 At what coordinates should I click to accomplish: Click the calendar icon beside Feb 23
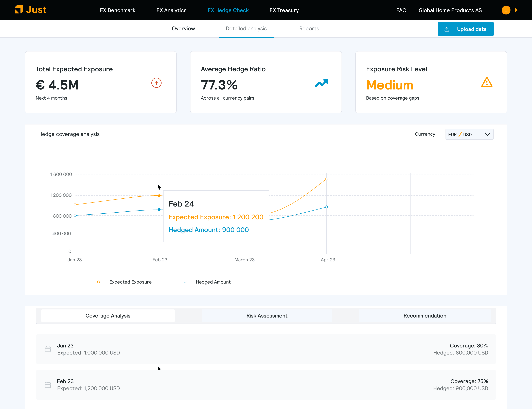click(48, 385)
